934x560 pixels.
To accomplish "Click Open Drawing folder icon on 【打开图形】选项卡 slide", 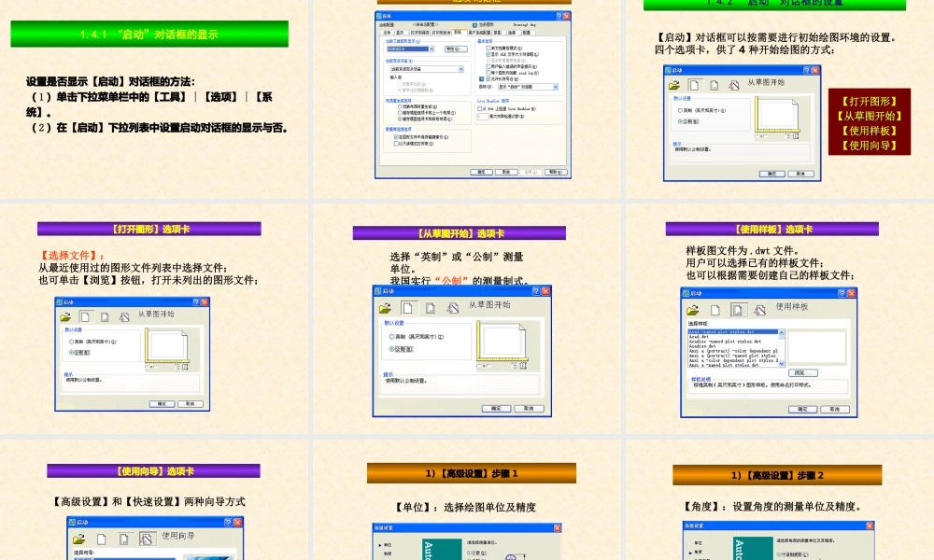I will point(65,317).
